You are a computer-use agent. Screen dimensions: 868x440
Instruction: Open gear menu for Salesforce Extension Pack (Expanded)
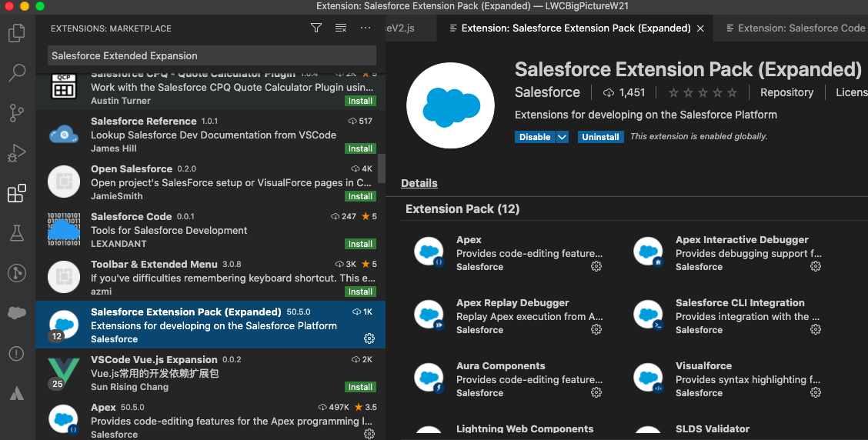(369, 339)
